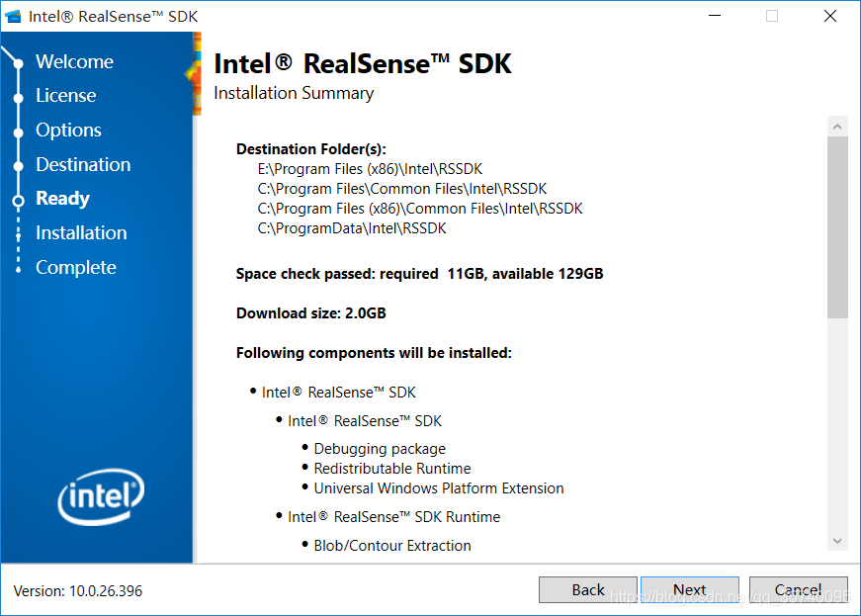The width and height of the screenshot is (861, 616).
Task: Select the Ready step
Action: (62, 199)
